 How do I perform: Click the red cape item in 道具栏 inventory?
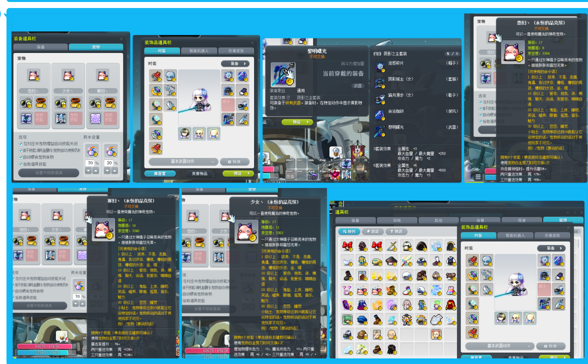point(451,304)
